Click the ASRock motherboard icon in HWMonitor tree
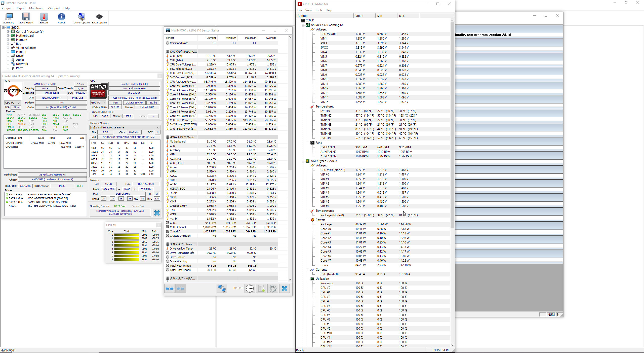Screen dimensions: 644x353 pyautogui.click(x=308, y=25)
